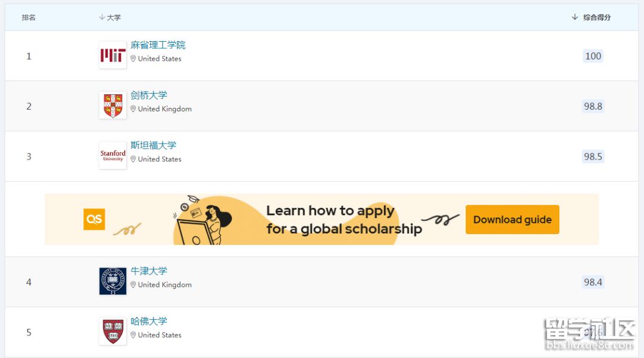Screen dimensions: 644x358
Task: Click the 排名 column header
Action: 29,17
